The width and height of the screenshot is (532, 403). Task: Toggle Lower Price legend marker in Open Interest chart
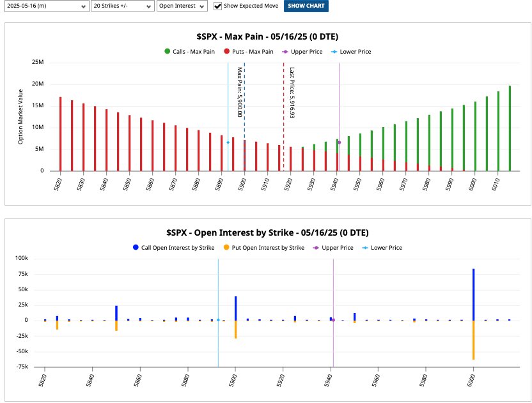(365, 248)
